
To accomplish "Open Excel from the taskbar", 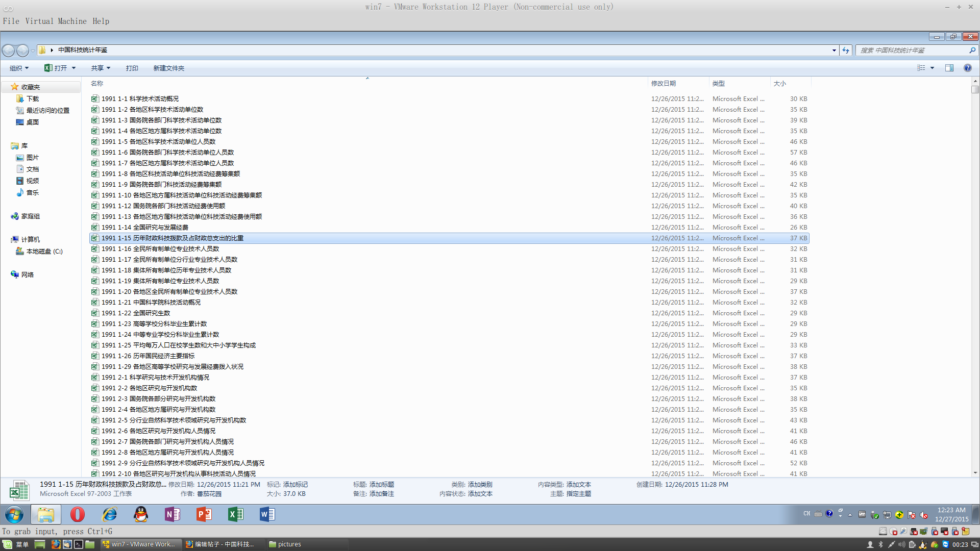I will (236, 514).
